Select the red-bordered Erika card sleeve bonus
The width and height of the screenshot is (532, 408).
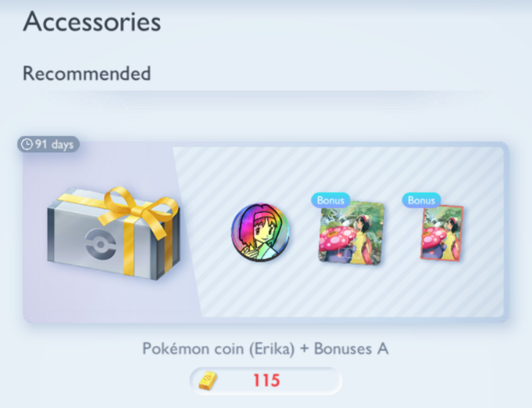tap(441, 233)
